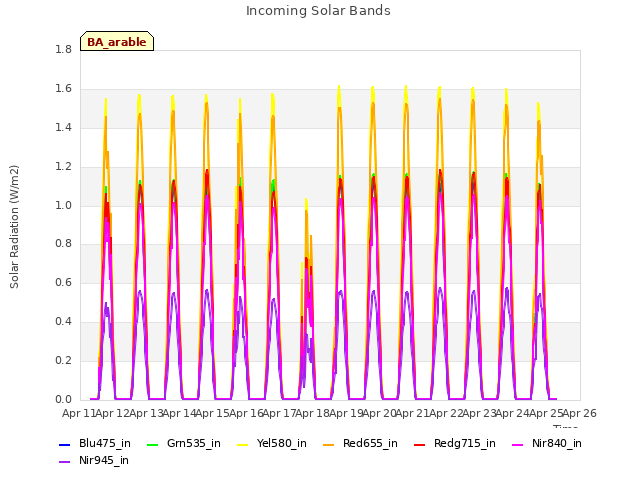Toggle the Nir945_in legend entry
Viewport: 640px width, 480px height.
coord(94,460)
